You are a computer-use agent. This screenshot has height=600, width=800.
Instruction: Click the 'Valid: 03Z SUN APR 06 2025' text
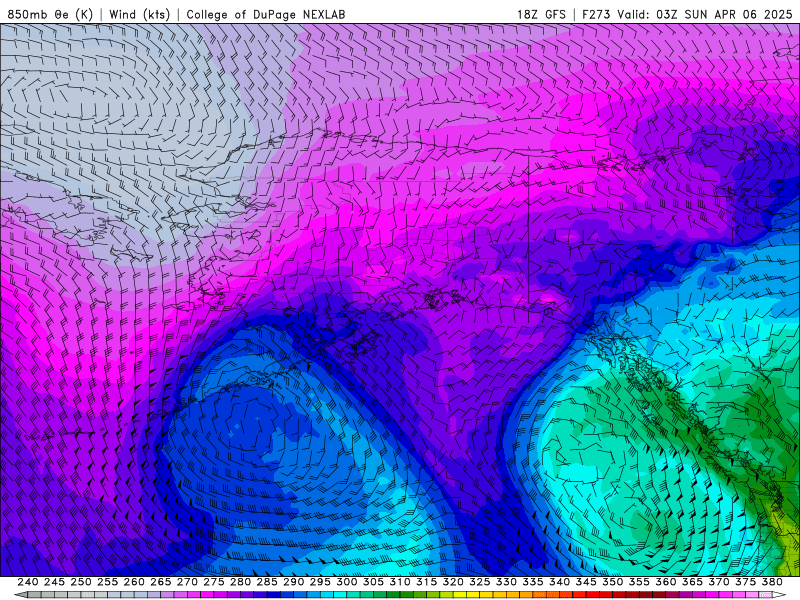705,14
